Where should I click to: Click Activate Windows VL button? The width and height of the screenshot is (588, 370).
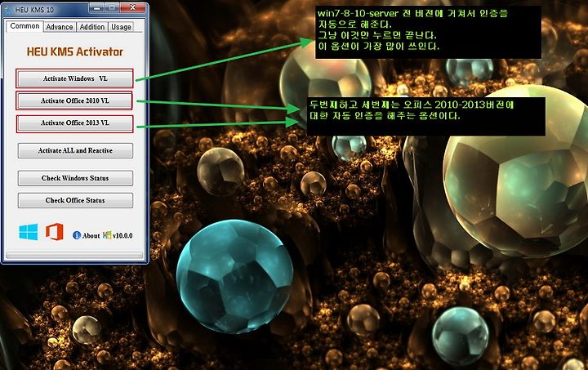tap(75, 78)
